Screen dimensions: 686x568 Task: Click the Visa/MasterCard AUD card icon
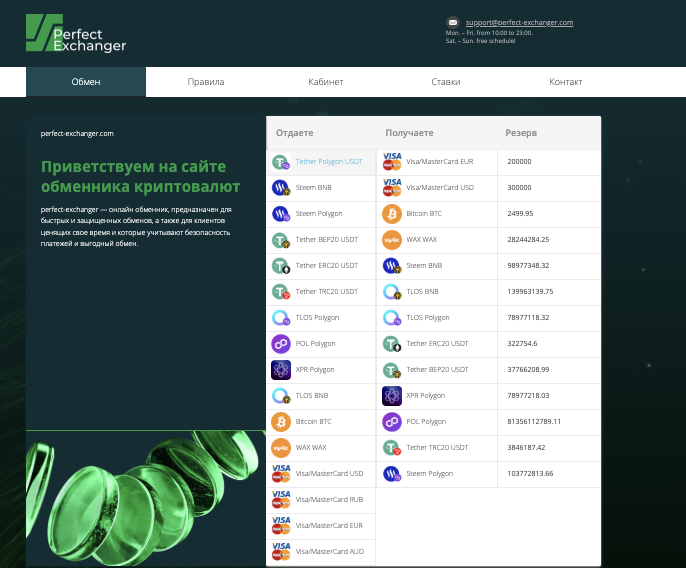point(281,552)
